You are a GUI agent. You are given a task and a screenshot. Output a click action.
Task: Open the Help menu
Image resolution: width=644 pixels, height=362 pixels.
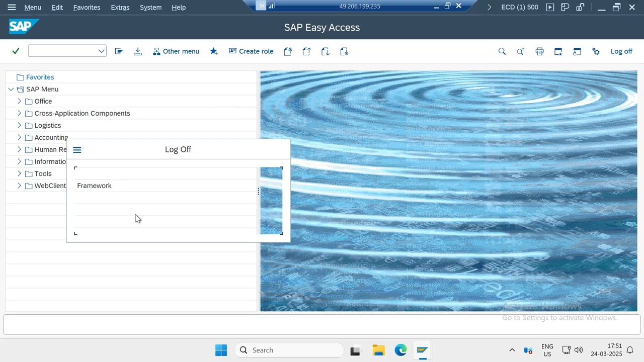tap(179, 7)
